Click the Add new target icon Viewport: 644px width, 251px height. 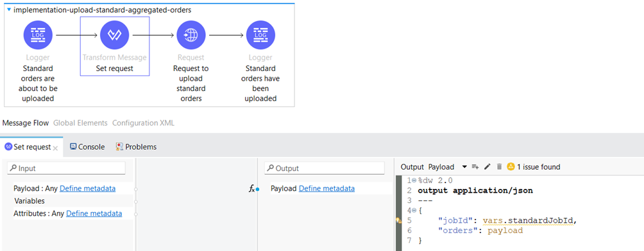point(475,166)
